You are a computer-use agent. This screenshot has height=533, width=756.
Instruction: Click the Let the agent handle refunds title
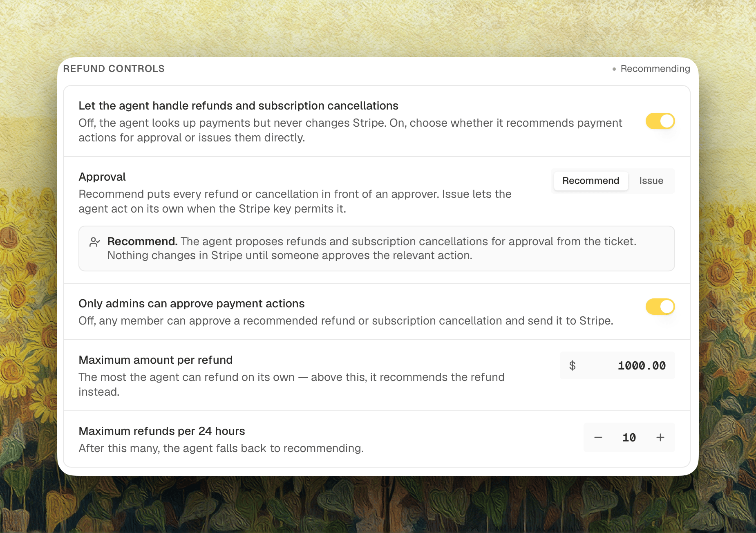click(x=239, y=106)
